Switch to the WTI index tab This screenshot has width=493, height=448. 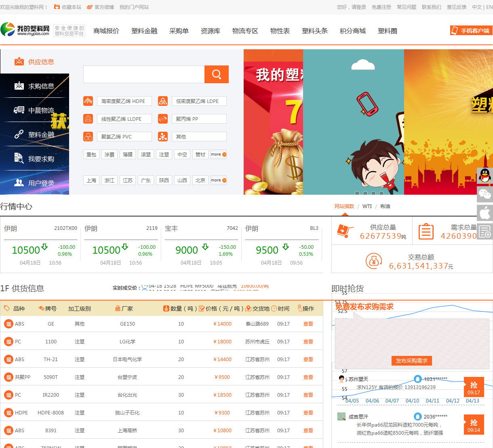[x=367, y=206]
